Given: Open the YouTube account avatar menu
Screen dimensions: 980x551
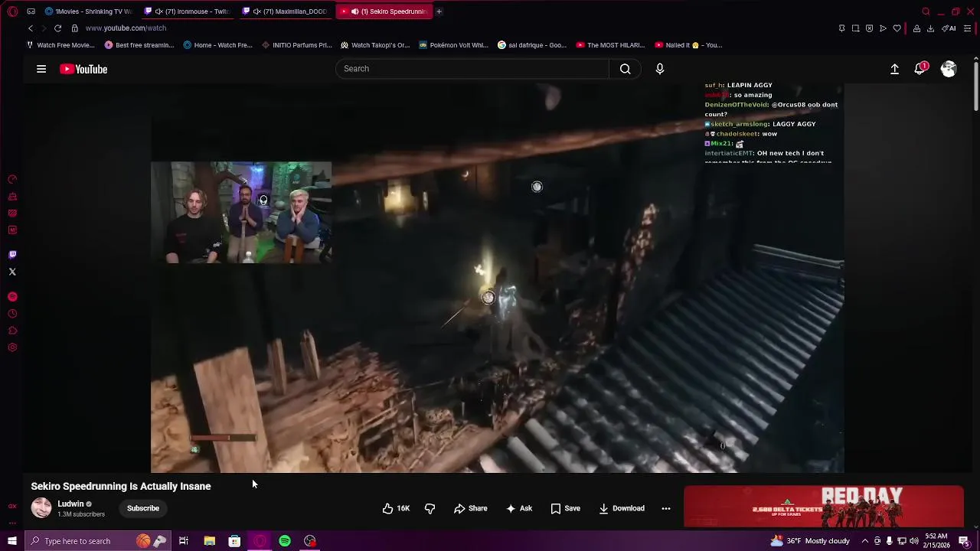Looking at the screenshot, I should (949, 69).
